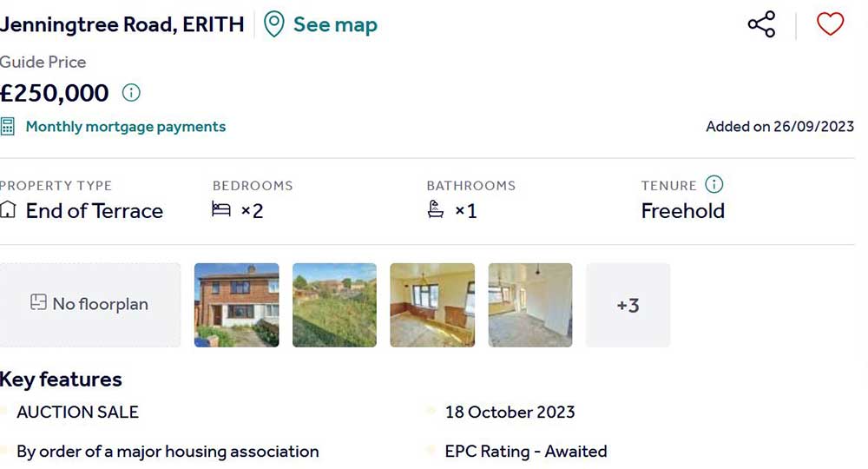The width and height of the screenshot is (868, 469).
Task: Click the floorplan icon in tile
Action: pos(38,303)
